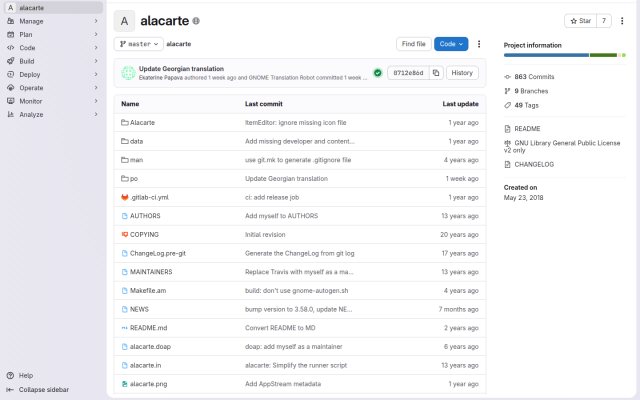
Task: Click the green pipeline passed status icon
Action: (378, 73)
